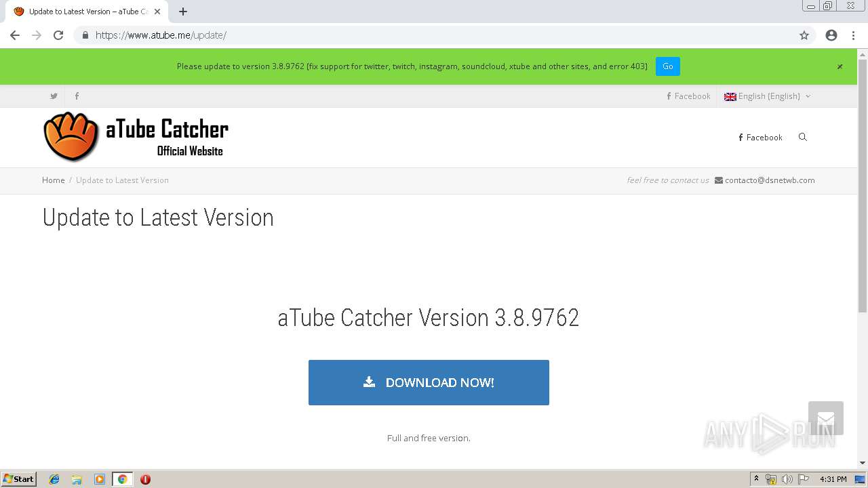Open the Chrome profile account icon
This screenshot has height=488, width=868.
[x=831, y=35]
